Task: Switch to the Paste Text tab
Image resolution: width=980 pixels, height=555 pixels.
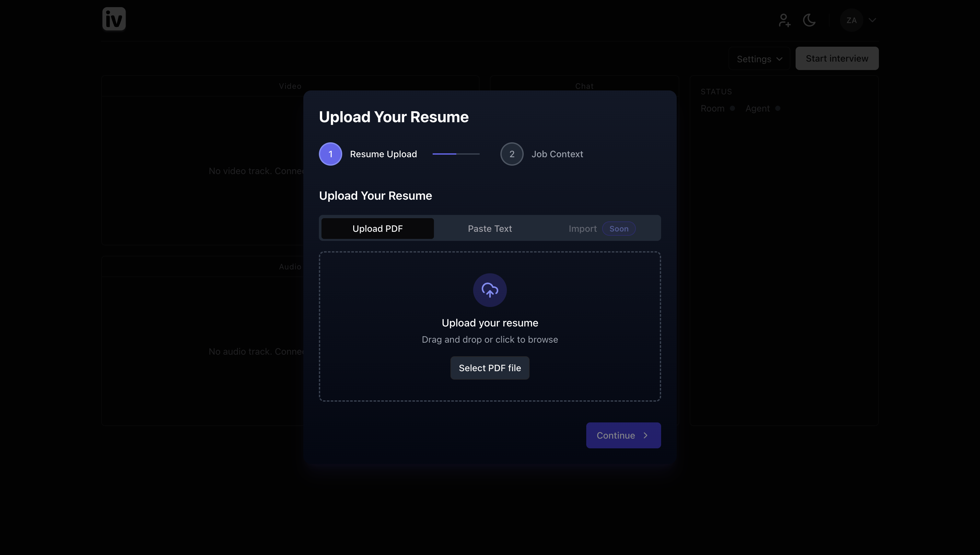Action: pos(490,229)
